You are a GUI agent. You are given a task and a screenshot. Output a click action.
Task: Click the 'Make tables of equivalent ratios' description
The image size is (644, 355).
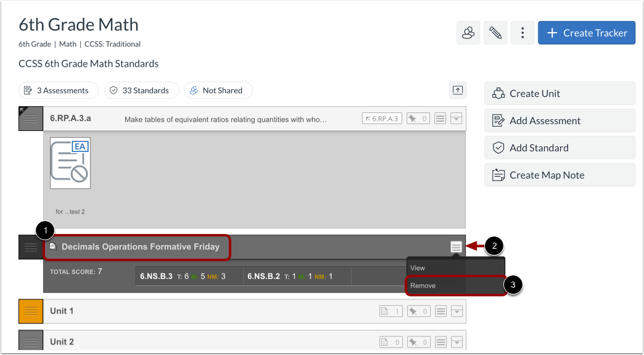coord(226,120)
